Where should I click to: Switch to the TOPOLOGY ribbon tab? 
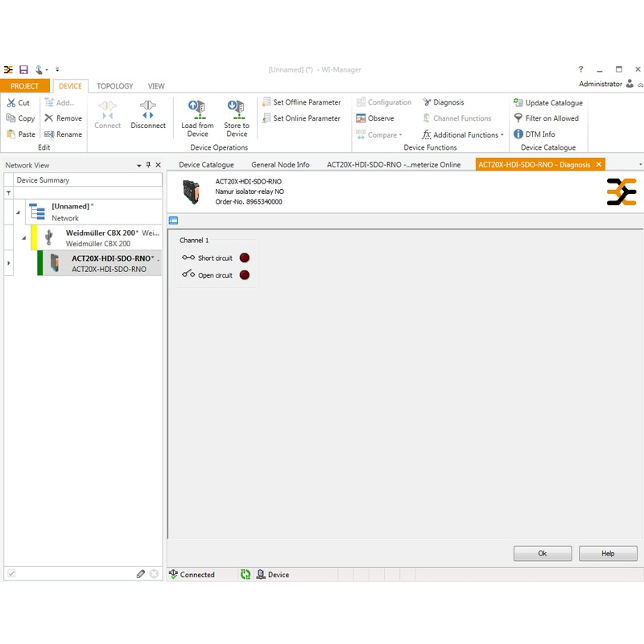click(115, 86)
